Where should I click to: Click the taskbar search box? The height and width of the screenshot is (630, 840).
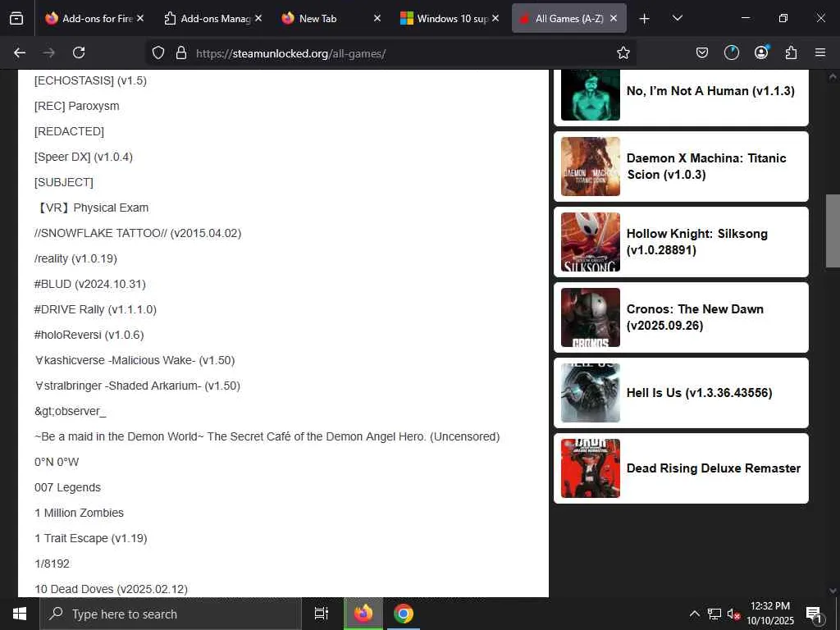171,614
